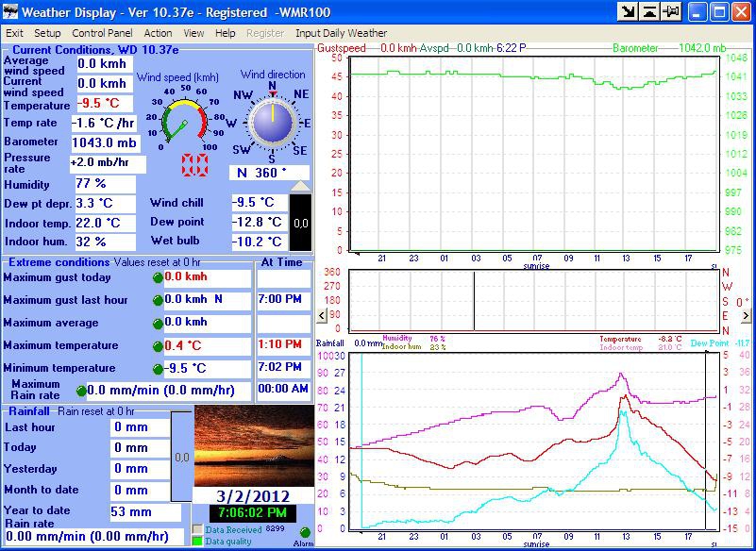This screenshot has width=756, height=551.
Task: Click the roll-up window icon in title bar
Action: tap(648, 12)
